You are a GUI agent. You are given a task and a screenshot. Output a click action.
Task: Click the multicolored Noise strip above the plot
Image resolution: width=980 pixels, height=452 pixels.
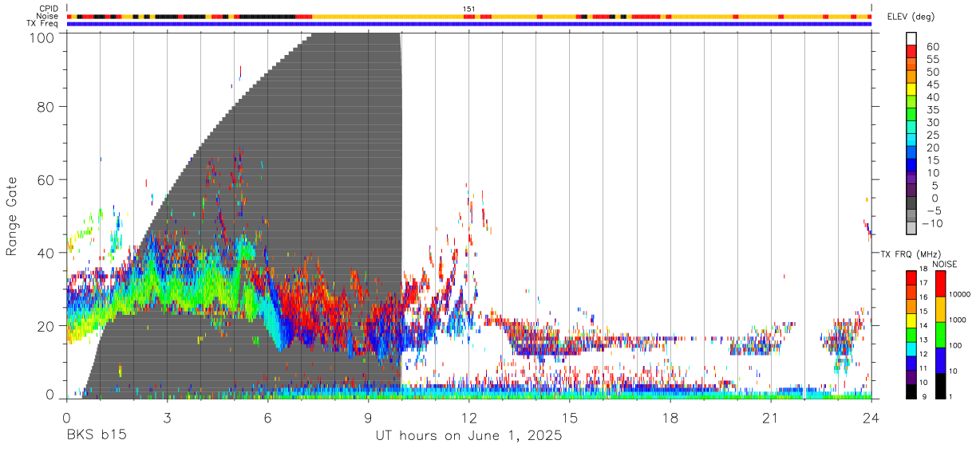coord(469,16)
